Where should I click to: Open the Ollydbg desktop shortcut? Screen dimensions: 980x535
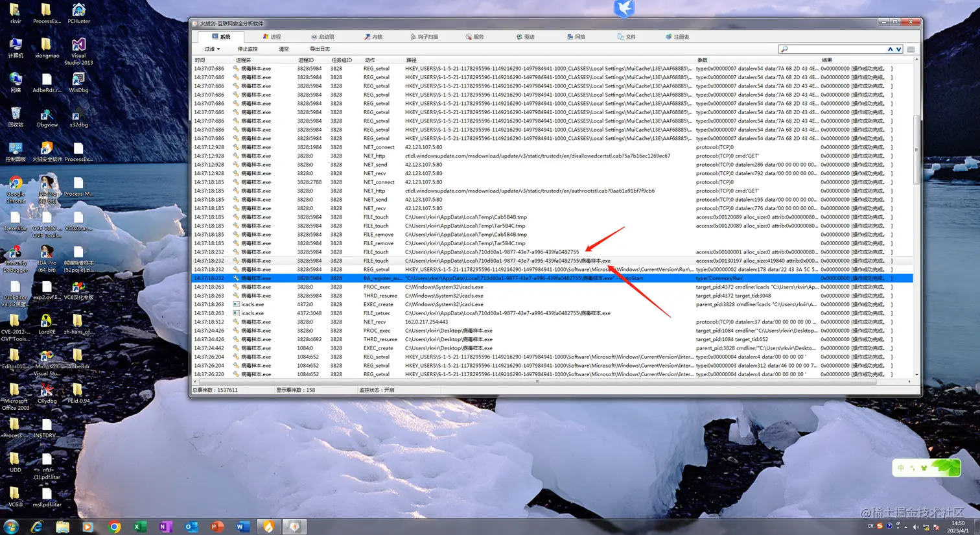pos(47,394)
